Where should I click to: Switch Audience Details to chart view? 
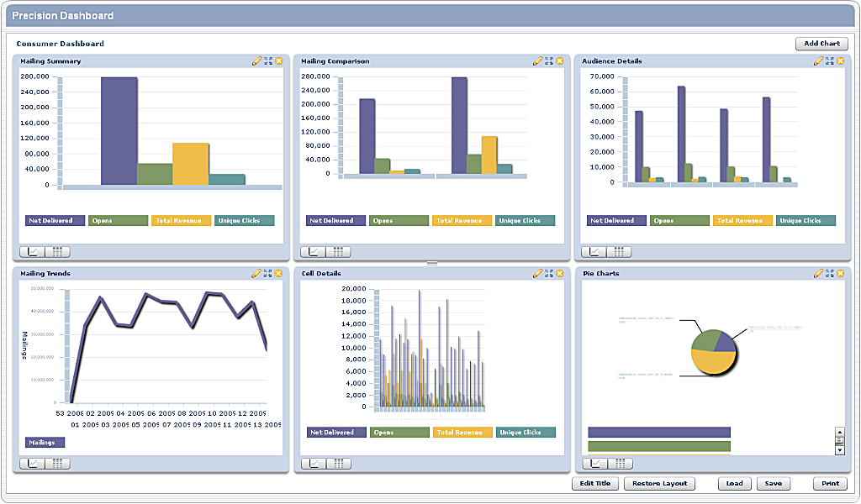click(594, 252)
